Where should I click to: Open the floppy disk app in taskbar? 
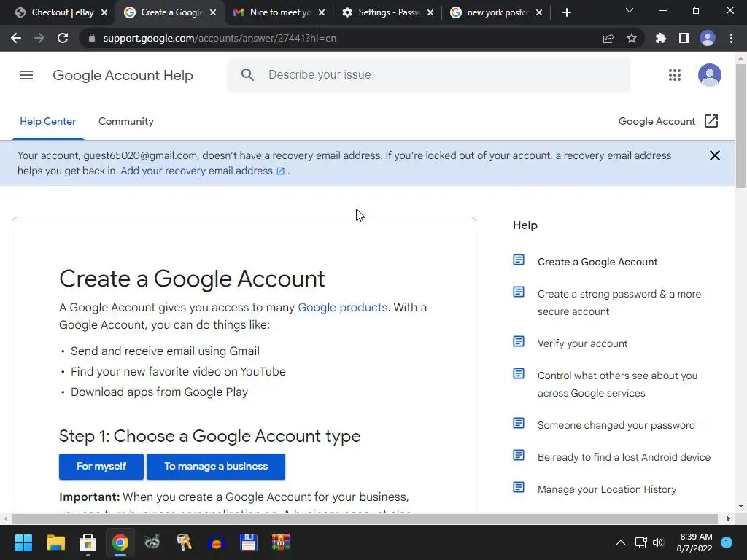[248, 542]
